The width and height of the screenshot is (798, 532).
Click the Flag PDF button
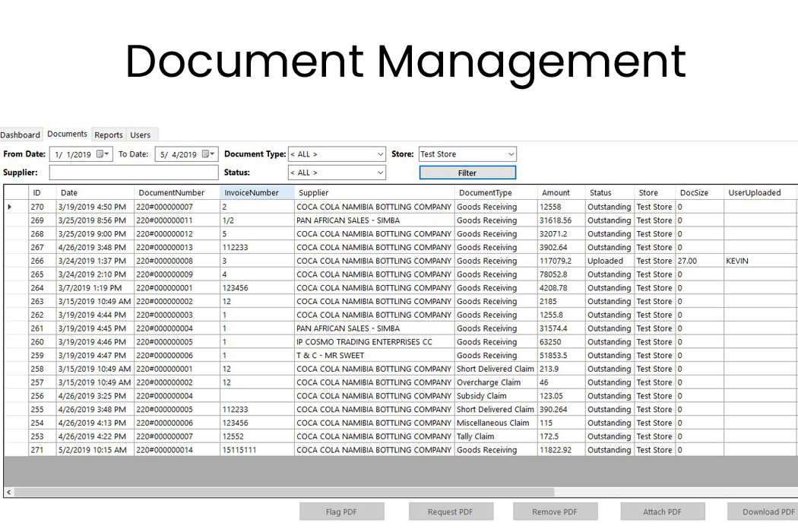341,511
